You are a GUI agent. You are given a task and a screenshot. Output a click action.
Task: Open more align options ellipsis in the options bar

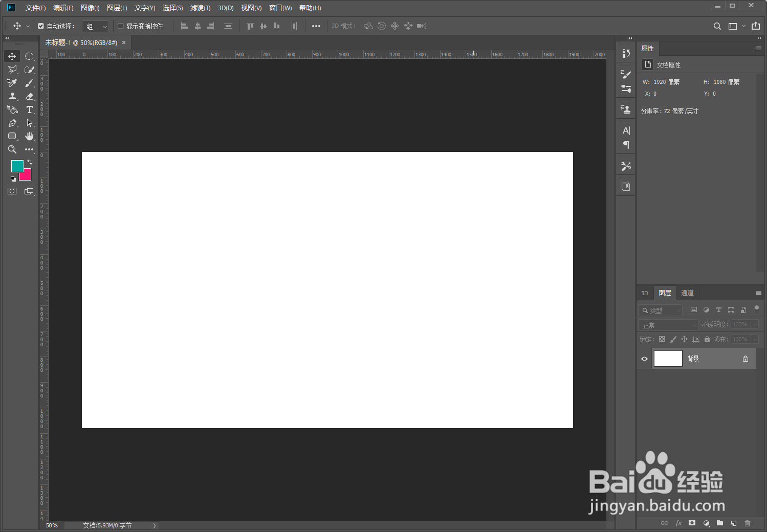(x=316, y=26)
